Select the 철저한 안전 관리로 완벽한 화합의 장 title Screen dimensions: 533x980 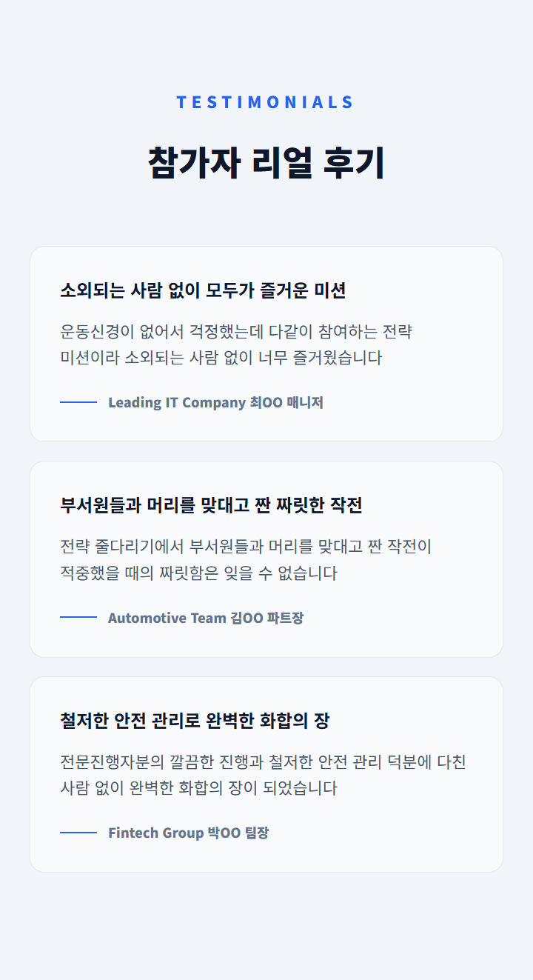[x=195, y=720]
